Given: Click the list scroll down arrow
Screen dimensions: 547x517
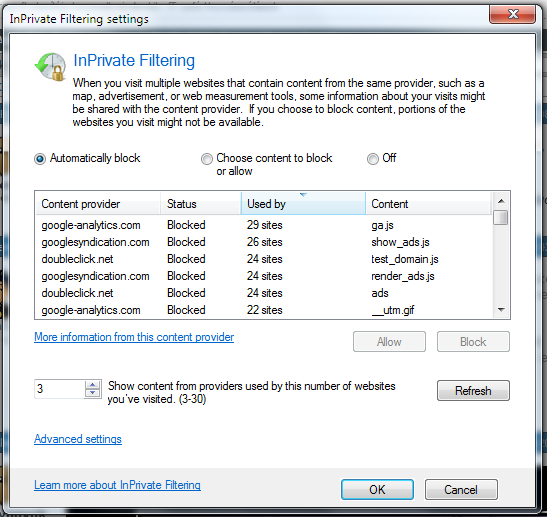Looking at the screenshot, I should (501, 310).
